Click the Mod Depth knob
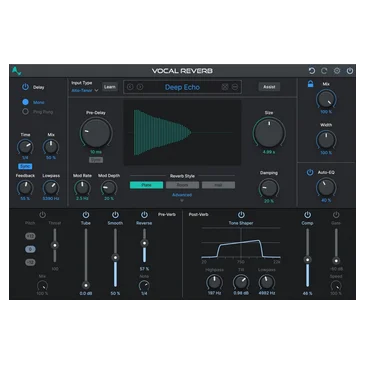Screen dimensions: 365x365 [109, 188]
